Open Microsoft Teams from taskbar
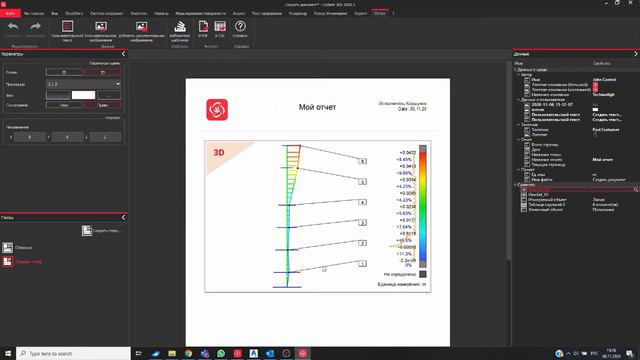The width and height of the screenshot is (640, 360). click(204, 353)
